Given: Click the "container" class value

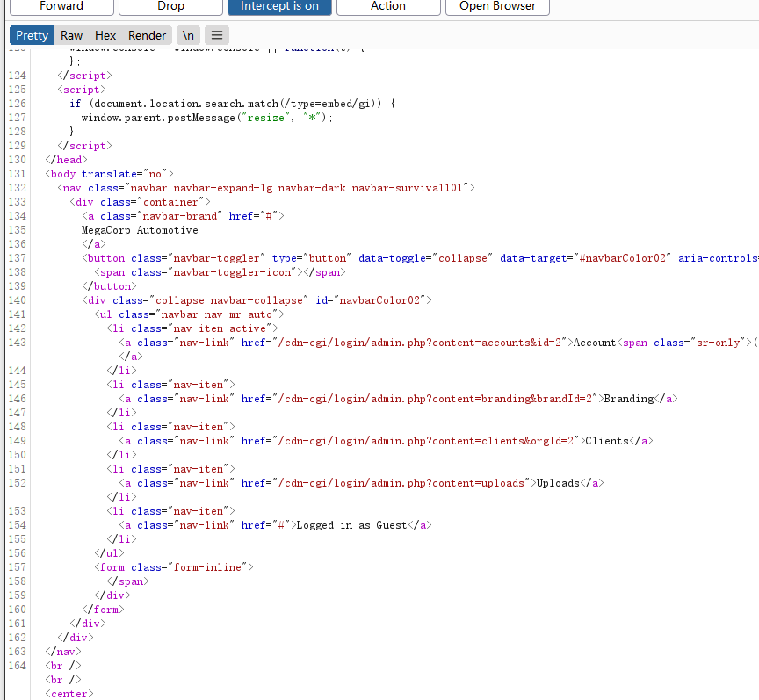Looking at the screenshot, I should (x=171, y=202).
